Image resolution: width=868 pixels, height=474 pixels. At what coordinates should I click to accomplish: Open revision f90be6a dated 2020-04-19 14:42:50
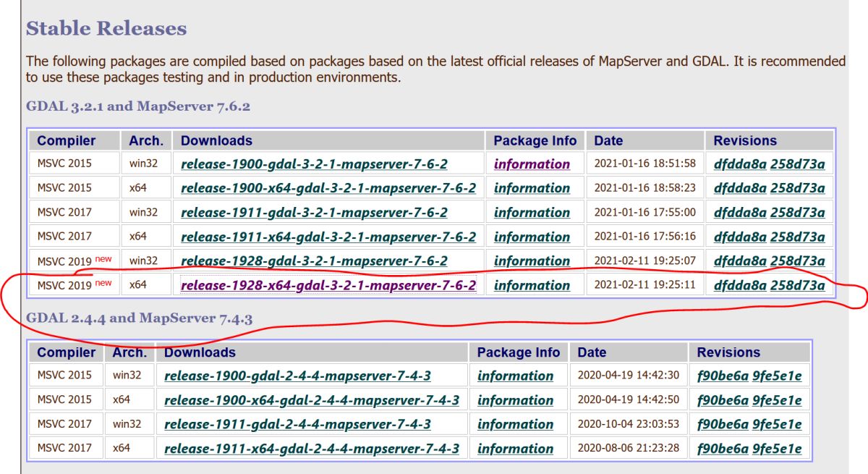coord(723,400)
